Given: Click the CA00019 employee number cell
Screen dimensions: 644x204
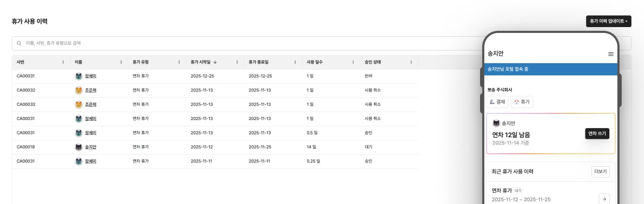Looking at the screenshot, I should pos(26,147).
